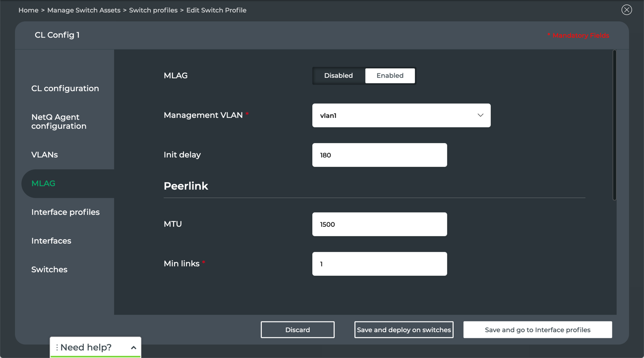Focus the Init delay input field
The height and width of the screenshot is (358, 644).
(x=379, y=155)
